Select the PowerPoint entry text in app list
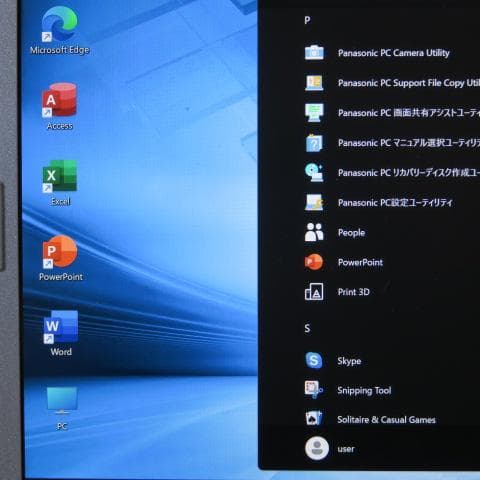This screenshot has width=480, height=480. click(360, 262)
